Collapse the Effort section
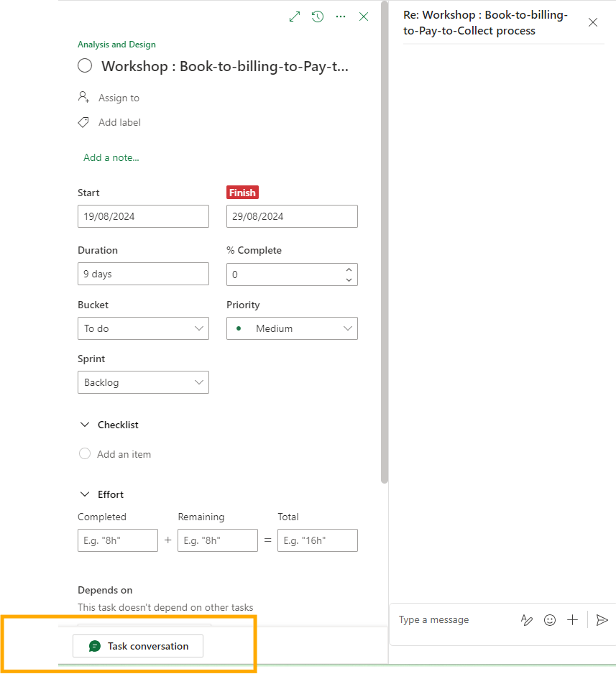 click(x=85, y=494)
